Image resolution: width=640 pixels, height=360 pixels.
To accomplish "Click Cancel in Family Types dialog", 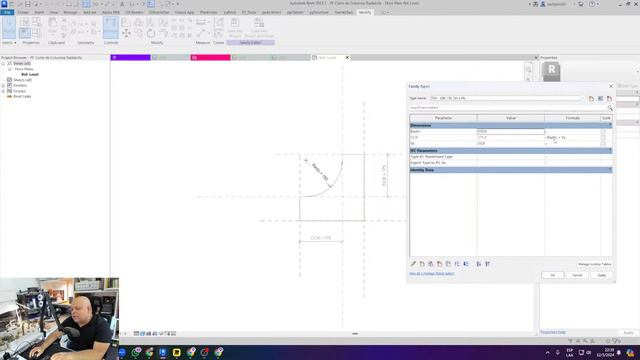I will click(x=577, y=275).
